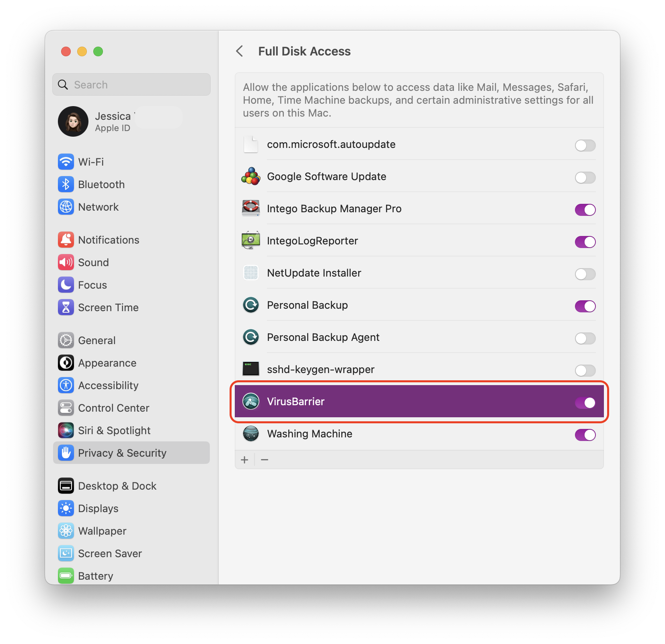Go back using the chevron arrow

coord(240,51)
